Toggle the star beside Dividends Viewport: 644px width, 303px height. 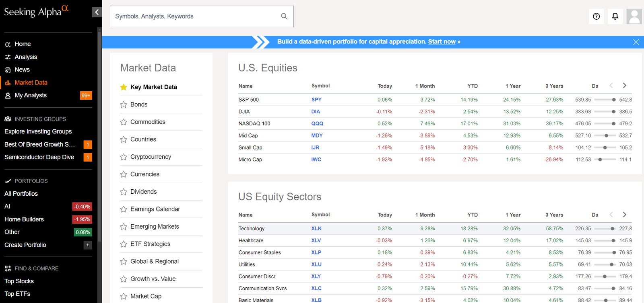(x=124, y=192)
